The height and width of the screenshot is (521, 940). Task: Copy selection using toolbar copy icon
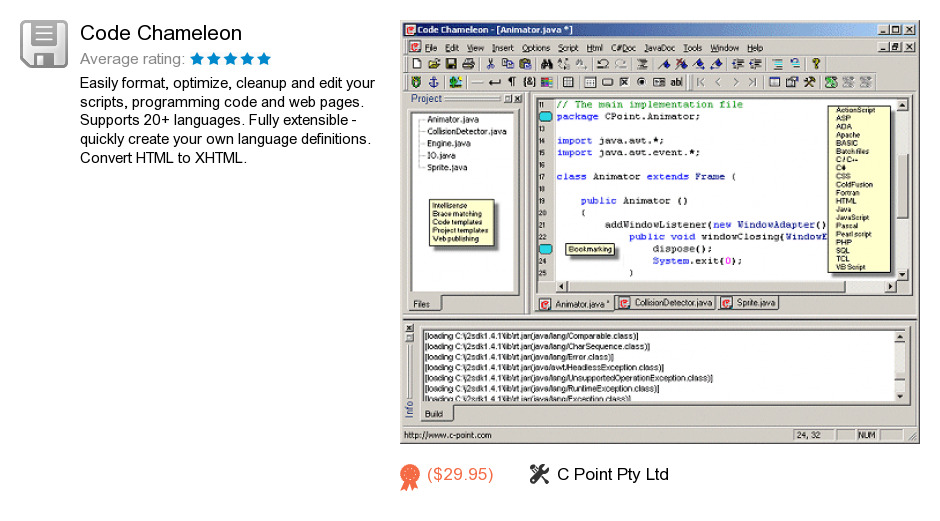click(x=508, y=64)
